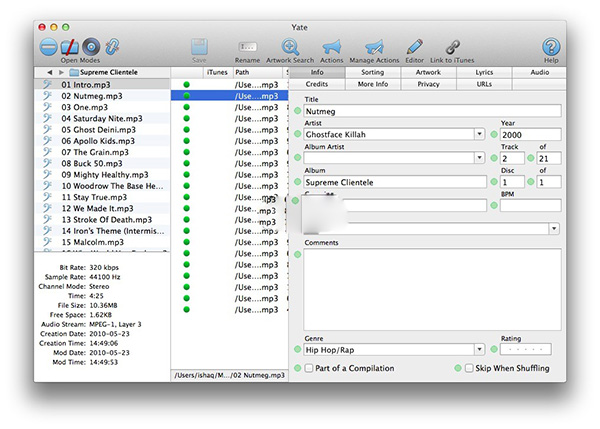600x429 pixels.
Task: Open the Editor pencil tool
Action: click(414, 46)
